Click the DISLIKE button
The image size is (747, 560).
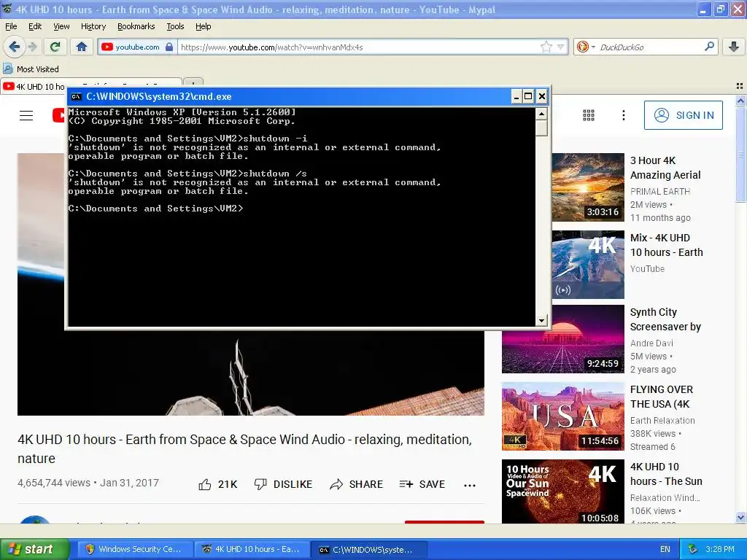(x=284, y=484)
